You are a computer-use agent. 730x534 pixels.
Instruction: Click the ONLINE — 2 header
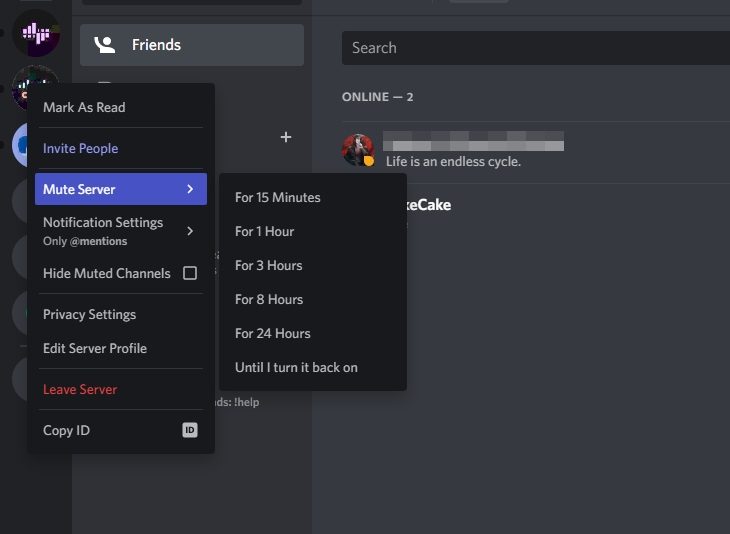tap(377, 97)
